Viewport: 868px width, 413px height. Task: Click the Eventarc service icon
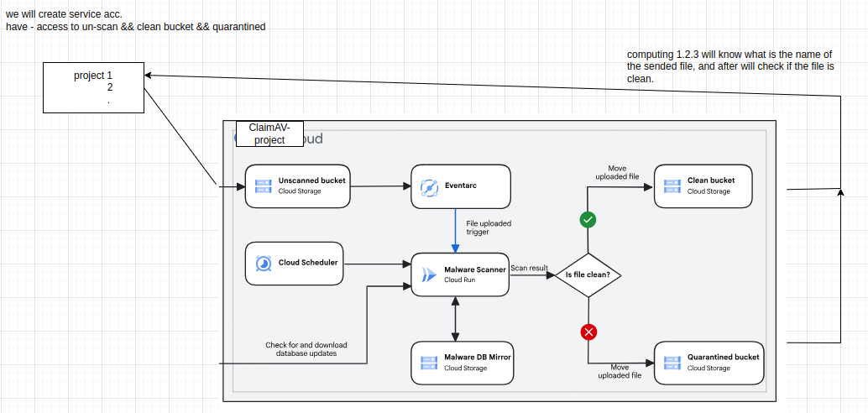tap(429, 188)
